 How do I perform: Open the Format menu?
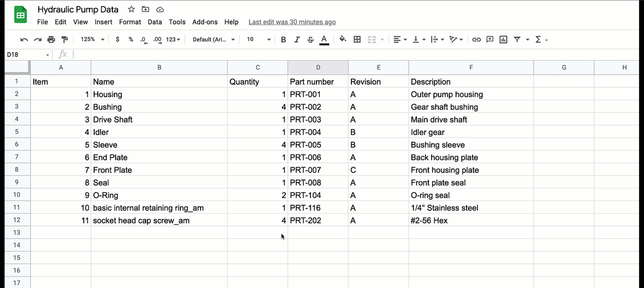coord(130,22)
